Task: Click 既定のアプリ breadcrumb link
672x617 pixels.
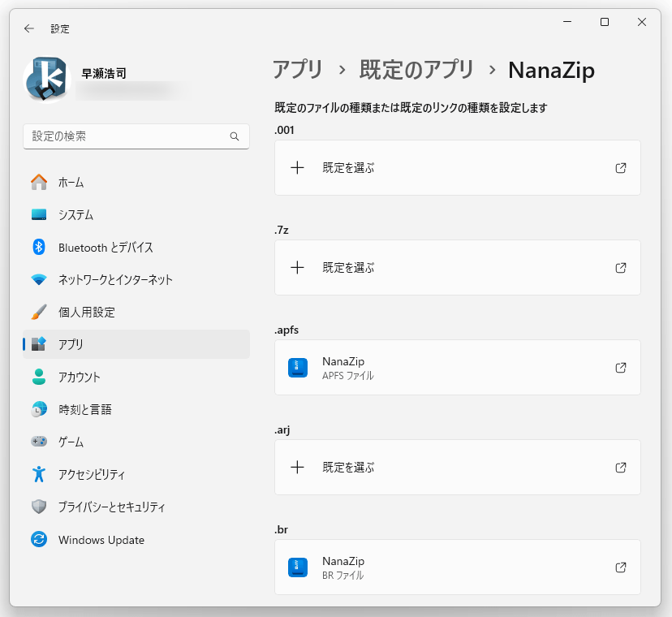Action: tap(416, 70)
